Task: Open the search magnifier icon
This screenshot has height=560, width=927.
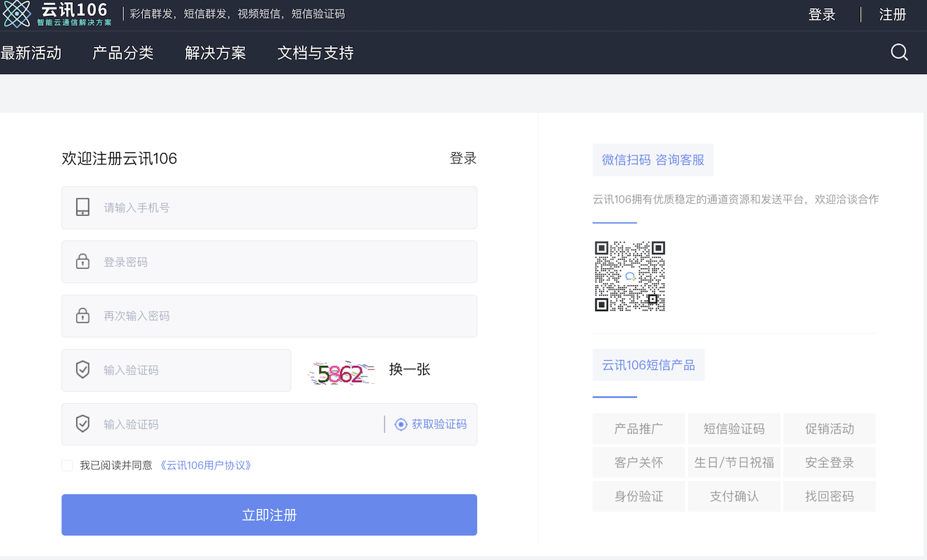Action: [899, 52]
